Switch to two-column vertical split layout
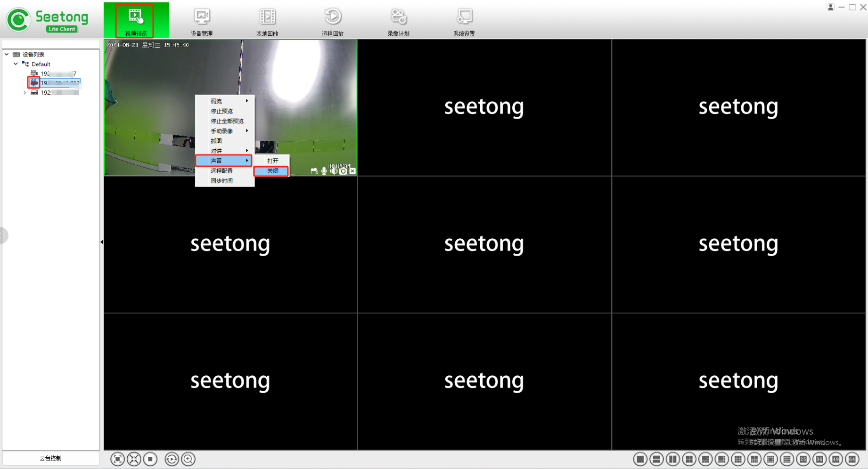The image size is (868, 469). pyautogui.click(x=673, y=459)
